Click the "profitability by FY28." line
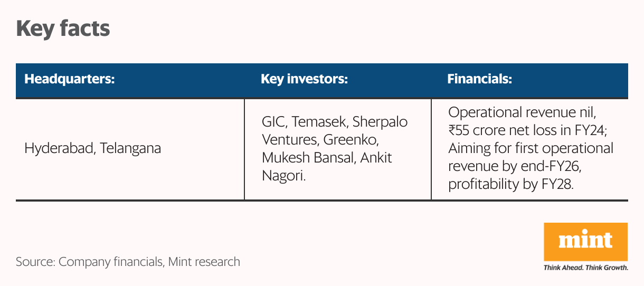 click(x=510, y=184)
